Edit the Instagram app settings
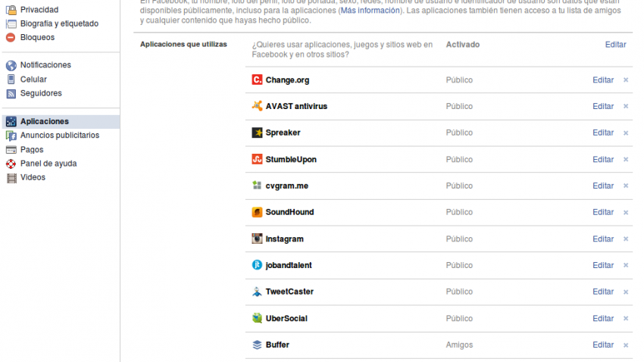The image size is (644, 362). (603, 239)
